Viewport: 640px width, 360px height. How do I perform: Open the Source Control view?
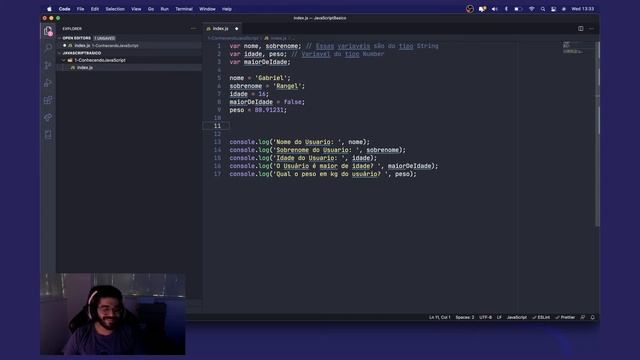tap(48, 65)
